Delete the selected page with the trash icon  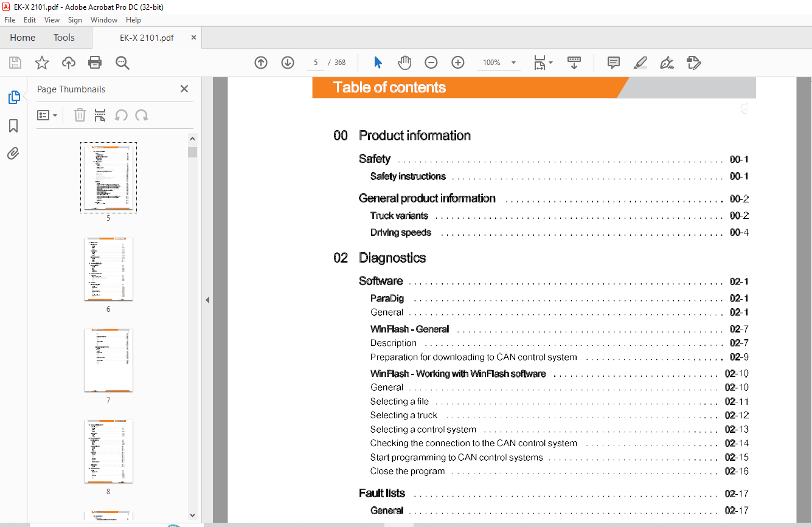tap(80, 115)
